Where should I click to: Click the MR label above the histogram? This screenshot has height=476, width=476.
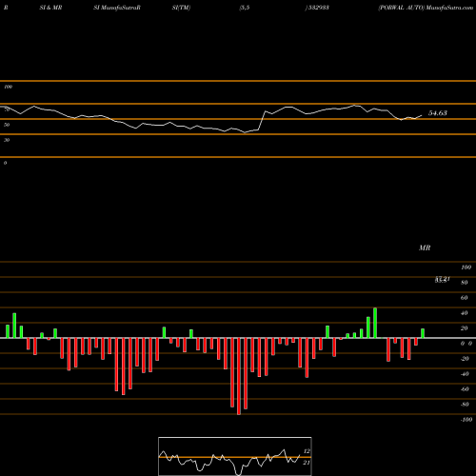425,248
